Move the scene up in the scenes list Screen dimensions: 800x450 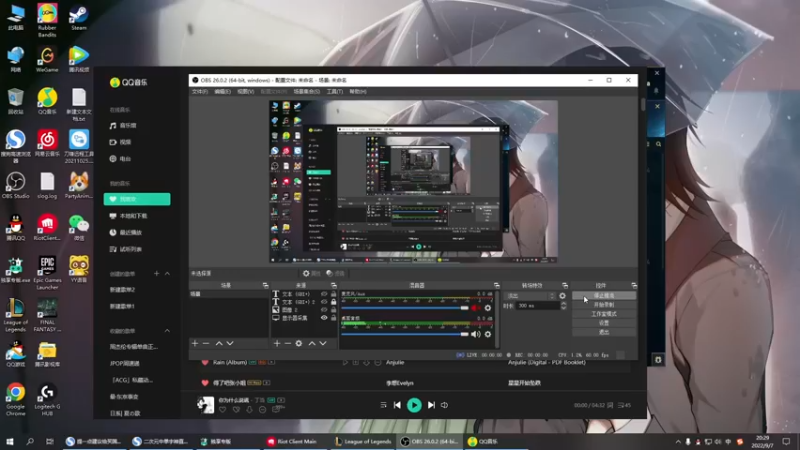pos(219,343)
